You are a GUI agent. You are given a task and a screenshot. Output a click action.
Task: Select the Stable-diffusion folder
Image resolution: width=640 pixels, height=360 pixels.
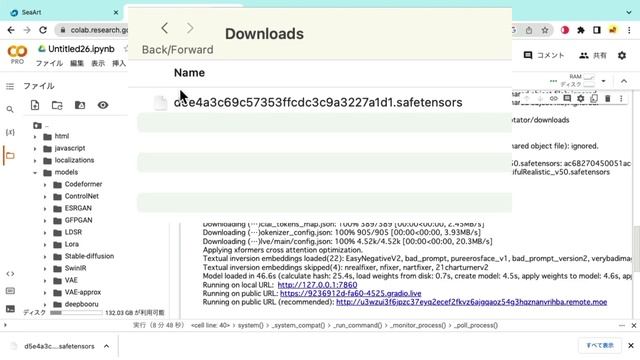pos(89,256)
